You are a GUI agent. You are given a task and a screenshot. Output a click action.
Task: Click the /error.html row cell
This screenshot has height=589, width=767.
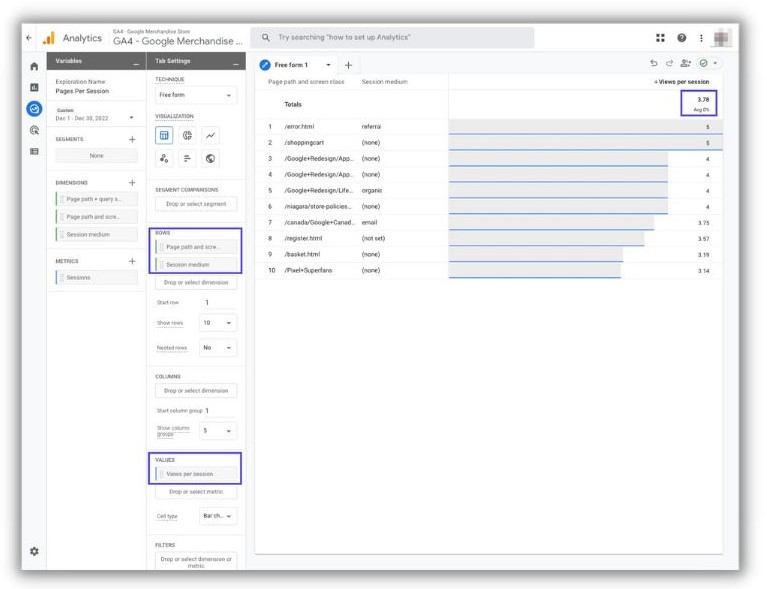tap(299, 127)
